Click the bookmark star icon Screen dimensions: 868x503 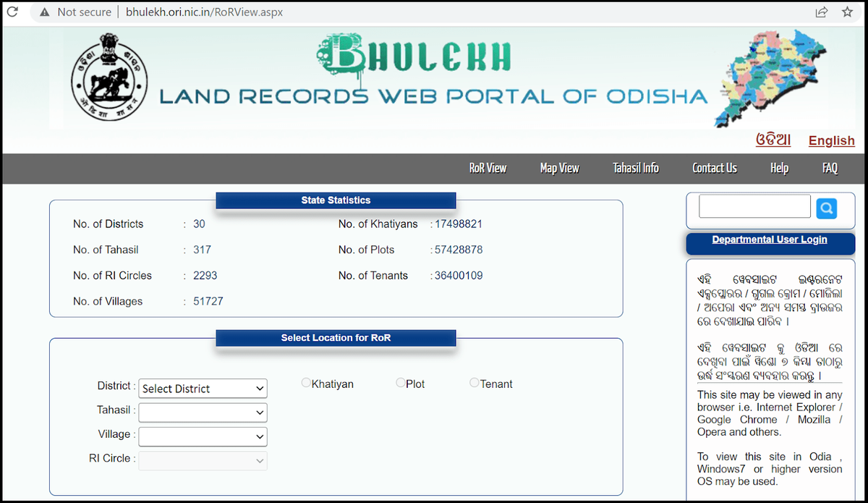pos(847,12)
